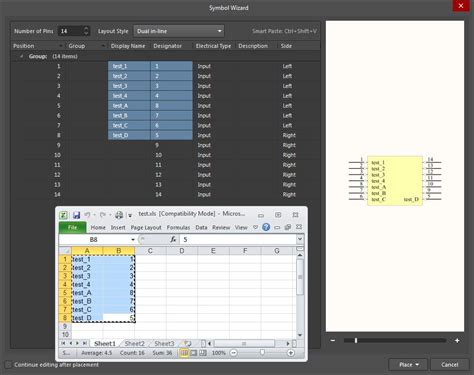This screenshot has height=375, width=474.
Task: Open the Excel Insert tab
Action: pyautogui.click(x=118, y=227)
